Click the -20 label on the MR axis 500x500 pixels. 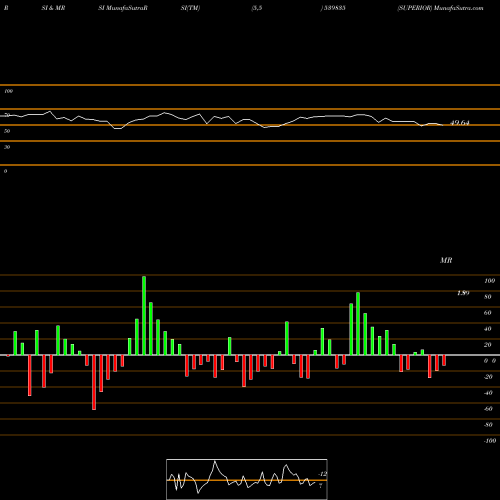tap(488, 377)
